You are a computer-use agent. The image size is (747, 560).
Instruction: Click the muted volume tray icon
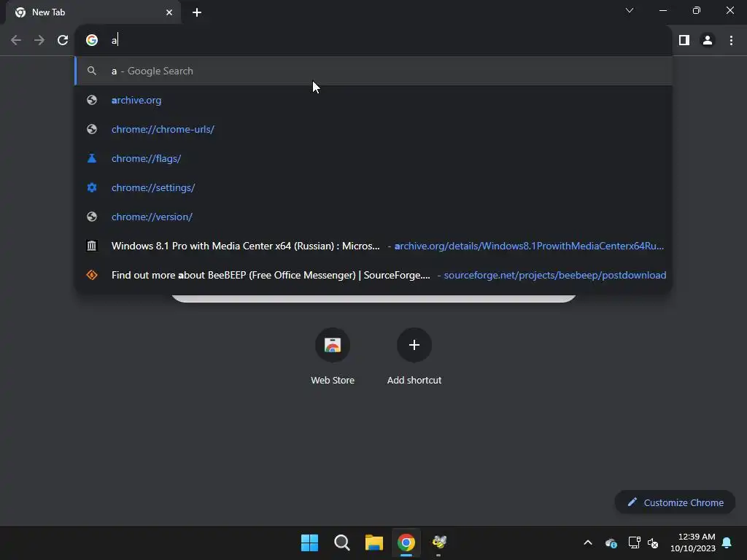[x=653, y=542]
